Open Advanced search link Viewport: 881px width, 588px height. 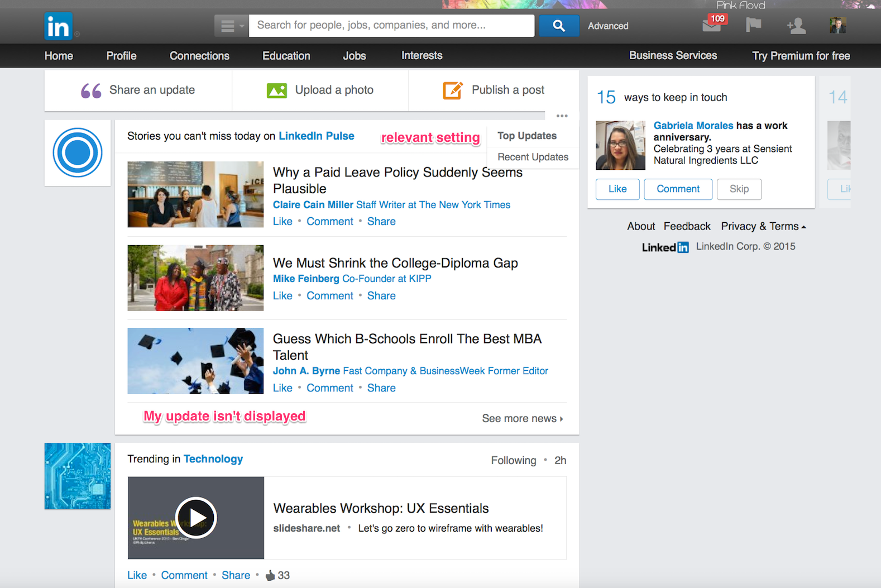(x=608, y=26)
